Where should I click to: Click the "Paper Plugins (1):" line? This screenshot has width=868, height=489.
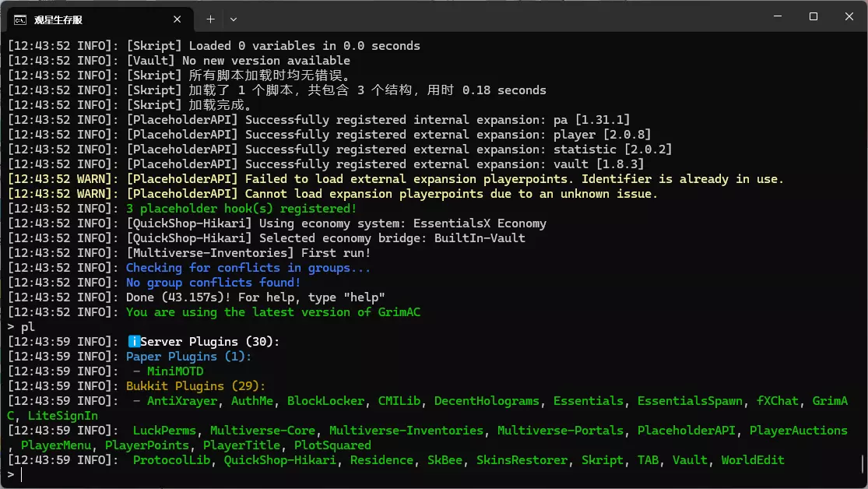(188, 357)
